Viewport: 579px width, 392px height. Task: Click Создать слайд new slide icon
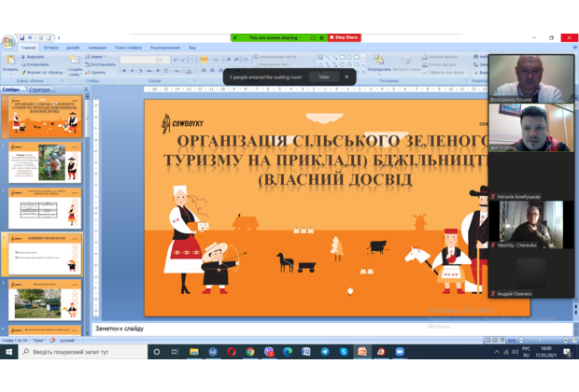(x=75, y=60)
